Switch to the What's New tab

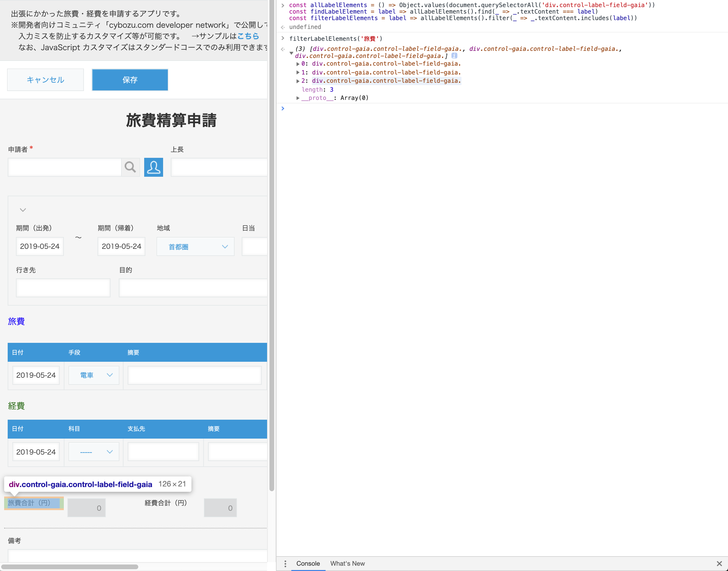point(347,564)
